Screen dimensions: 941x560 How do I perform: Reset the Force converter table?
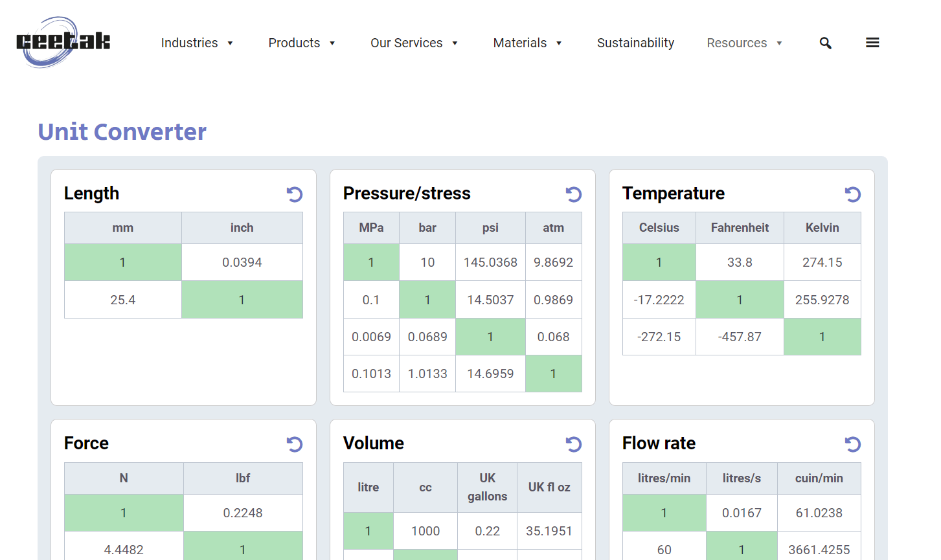coord(295,444)
